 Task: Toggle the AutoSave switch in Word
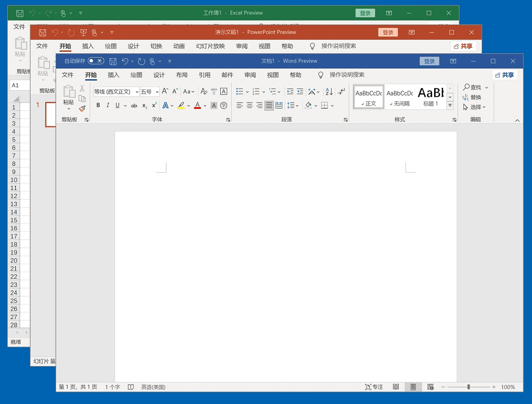pyautogui.click(x=95, y=61)
